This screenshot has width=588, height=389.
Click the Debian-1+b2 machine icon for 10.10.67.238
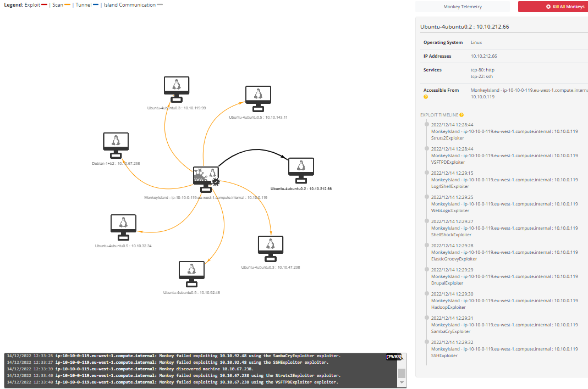pos(116,145)
